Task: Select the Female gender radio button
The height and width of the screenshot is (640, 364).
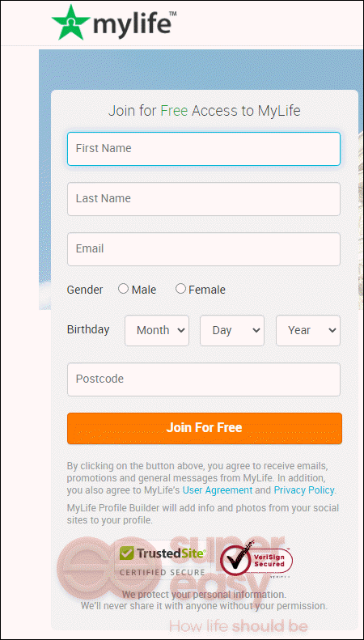Action: click(180, 289)
